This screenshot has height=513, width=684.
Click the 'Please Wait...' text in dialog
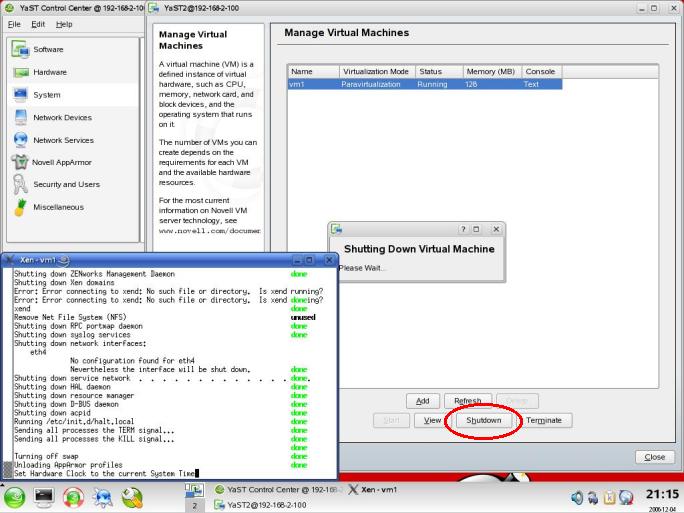(362, 268)
